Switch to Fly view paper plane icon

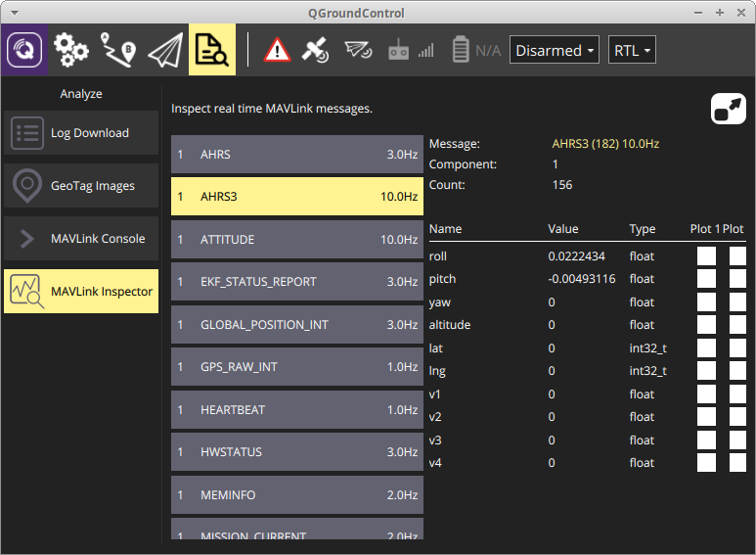pyautogui.click(x=165, y=50)
